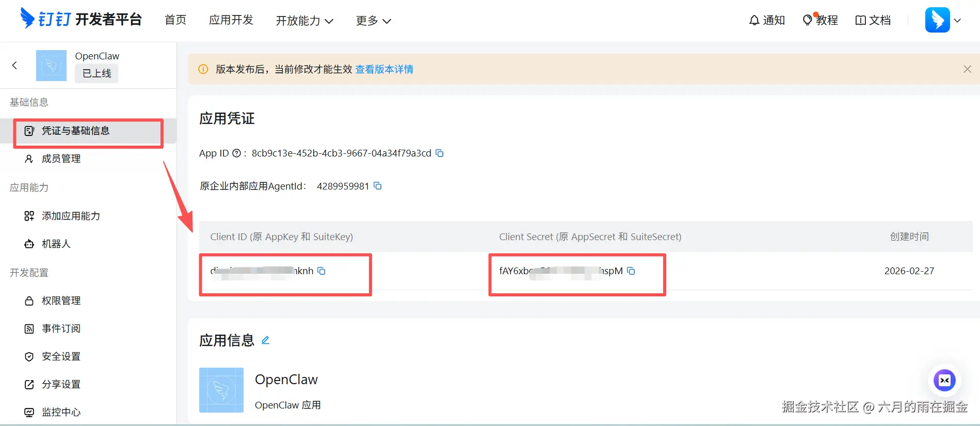Select 凭证与基础信息 in sidebar
980x426 pixels.
(88, 131)
